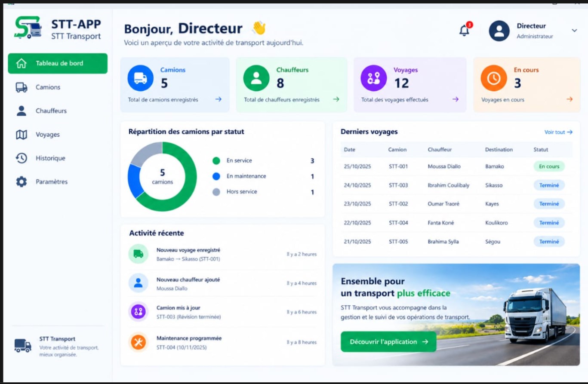Select the 'Ibrahim Coulibaly' table cell
The height and width of the screenshot is (384, 588).
[449, 185]
